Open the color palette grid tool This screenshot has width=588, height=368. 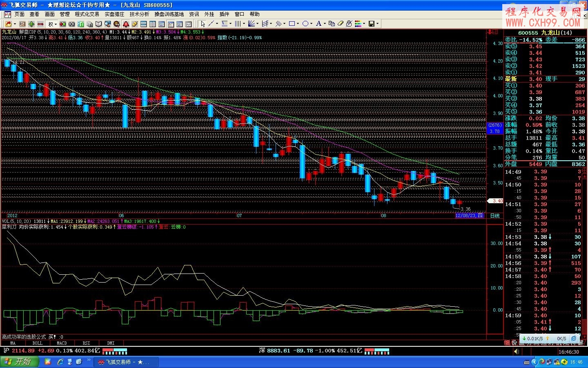pyautogui.click(x=358, y=24)
